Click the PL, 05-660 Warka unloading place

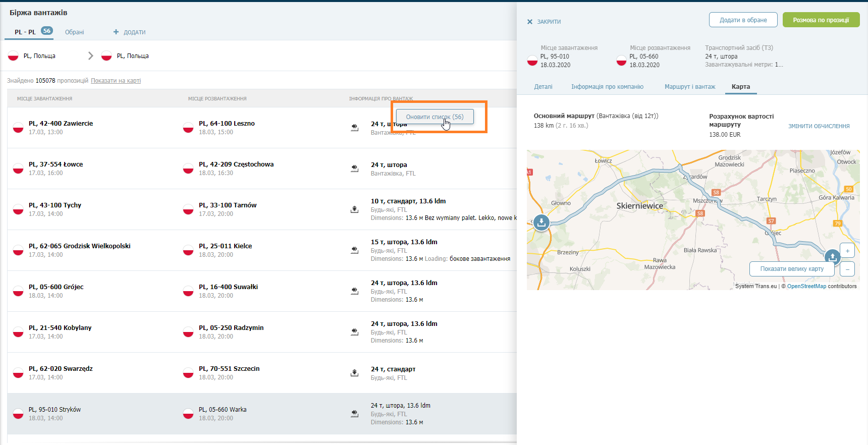[223, 410]
